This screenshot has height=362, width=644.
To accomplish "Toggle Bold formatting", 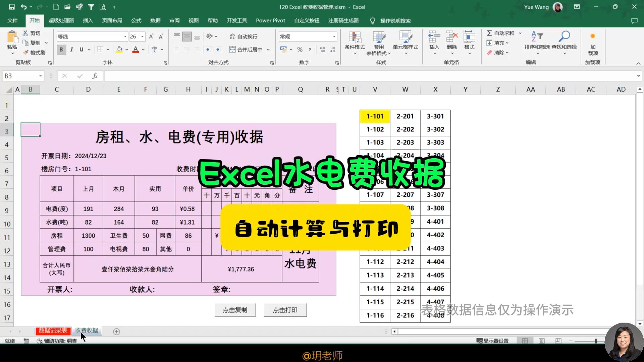I will coord(61,50).
